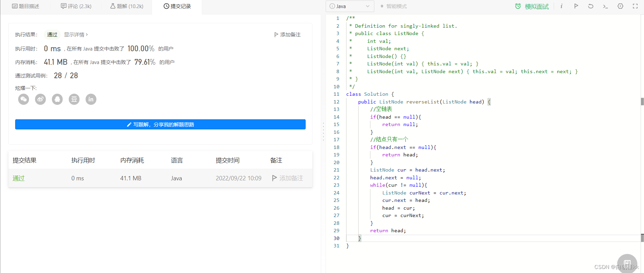
Task: Share result to Weibo icon
Action: tap(40, 99)
